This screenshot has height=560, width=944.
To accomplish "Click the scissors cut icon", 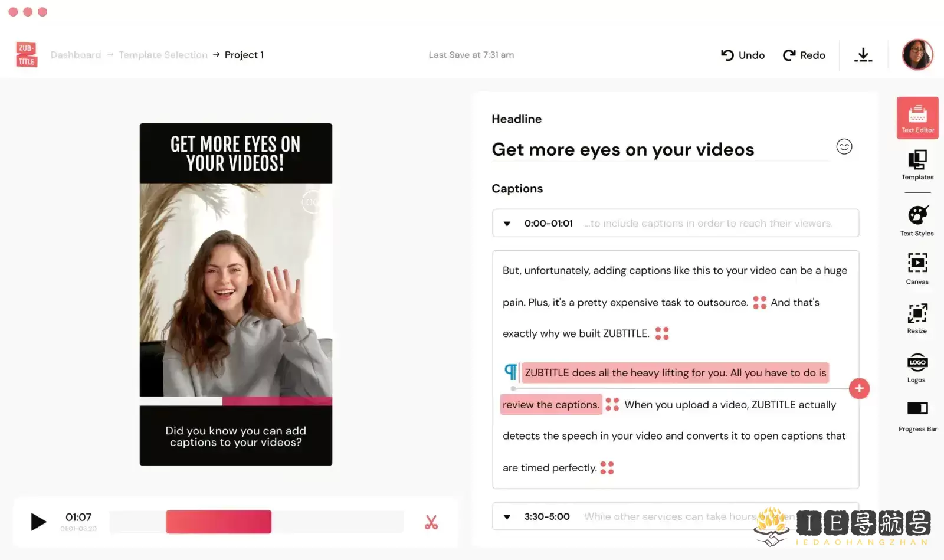I will [431, 522].
